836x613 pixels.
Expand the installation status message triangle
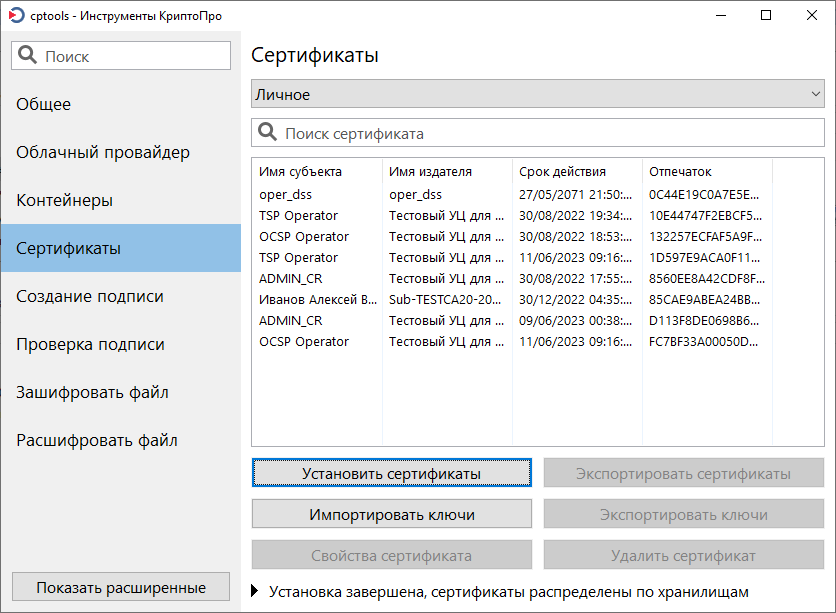click(255, 591)
